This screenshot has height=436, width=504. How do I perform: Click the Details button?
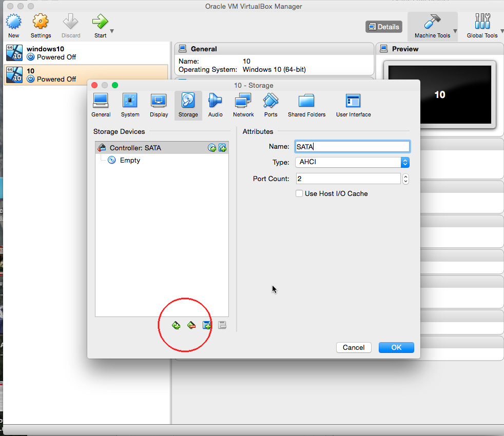(384, 27)
